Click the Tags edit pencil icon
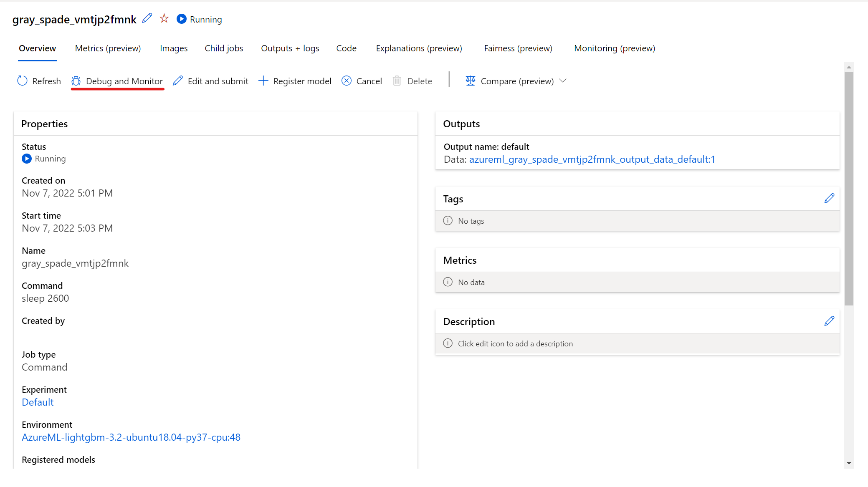868x487 pixels. pyautogui.click(x=829, y=199)
